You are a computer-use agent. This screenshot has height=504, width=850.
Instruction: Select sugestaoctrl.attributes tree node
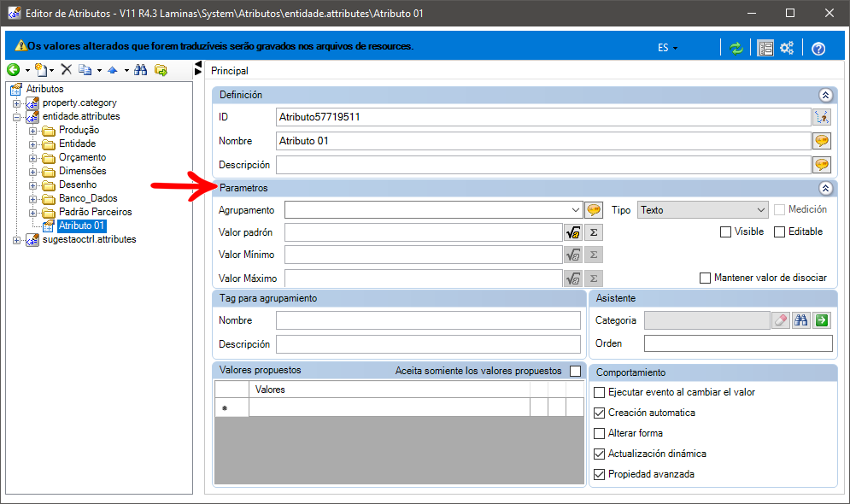[x=90, y=239]
